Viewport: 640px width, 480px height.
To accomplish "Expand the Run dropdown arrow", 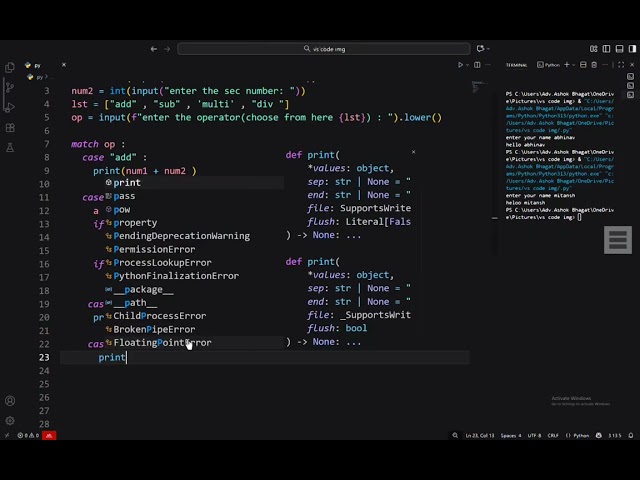I will (x=467, y=65).
